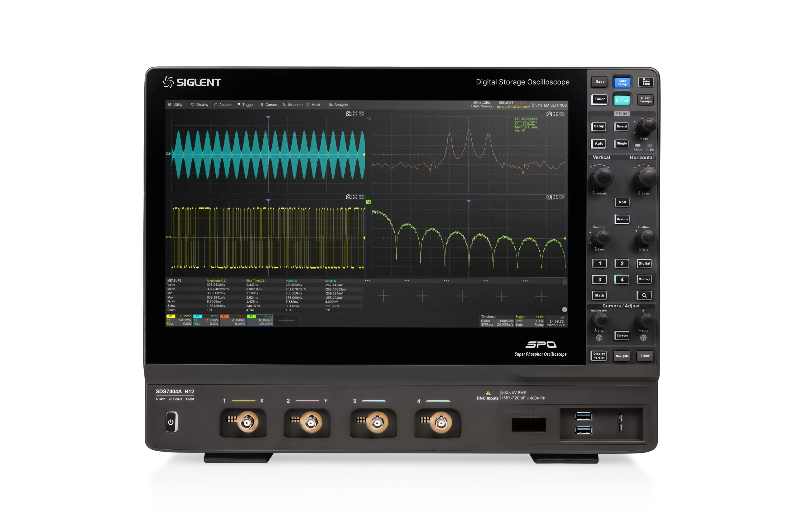
Task: Select the F1 FFT(C3) descriptor box
Action: click(233, 320)
